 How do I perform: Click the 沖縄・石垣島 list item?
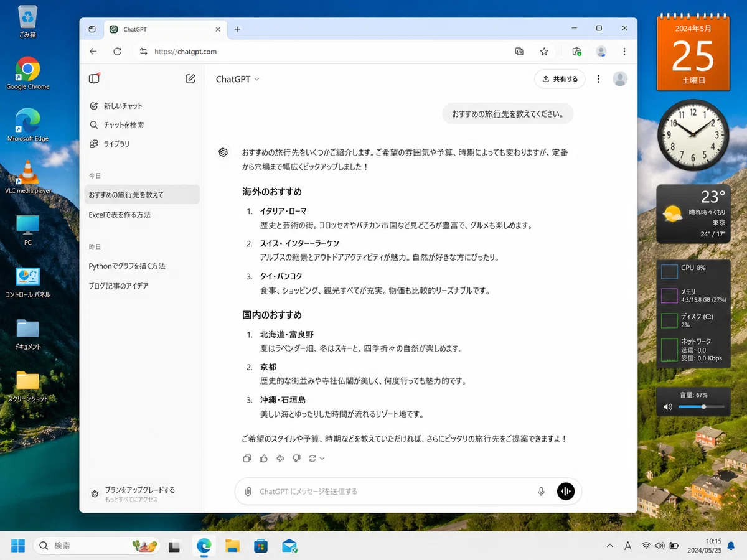click(x=283, y=400)
